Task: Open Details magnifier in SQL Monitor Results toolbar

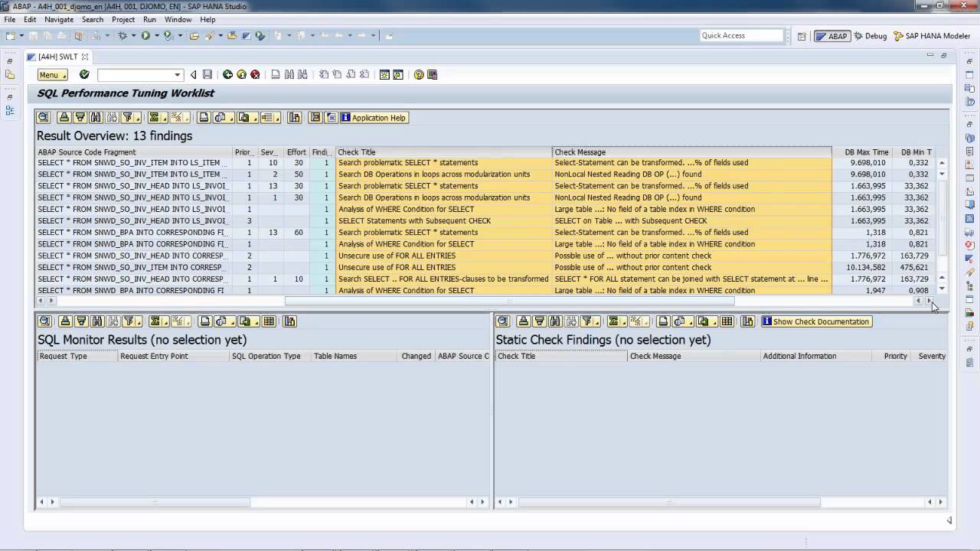Action: 44,321
